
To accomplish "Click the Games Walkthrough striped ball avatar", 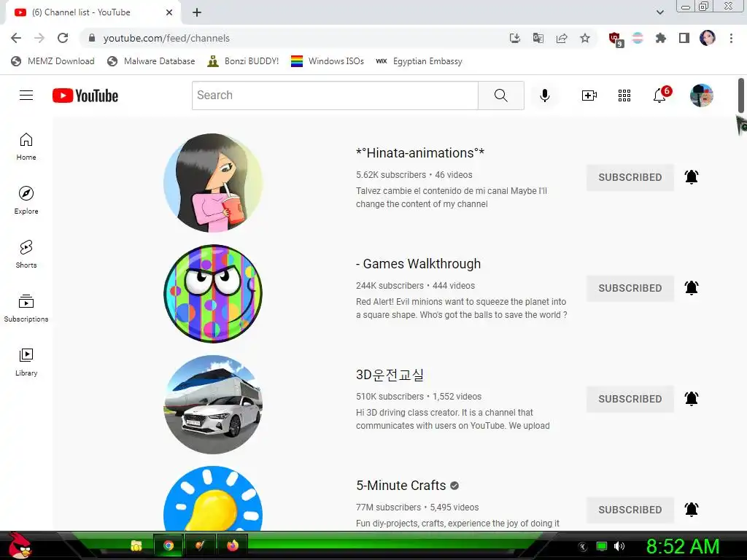I will pos(213,294).
